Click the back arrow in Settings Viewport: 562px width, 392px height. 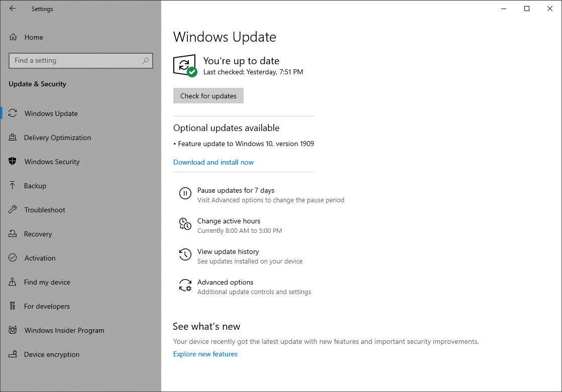click(x=13, y=9)
